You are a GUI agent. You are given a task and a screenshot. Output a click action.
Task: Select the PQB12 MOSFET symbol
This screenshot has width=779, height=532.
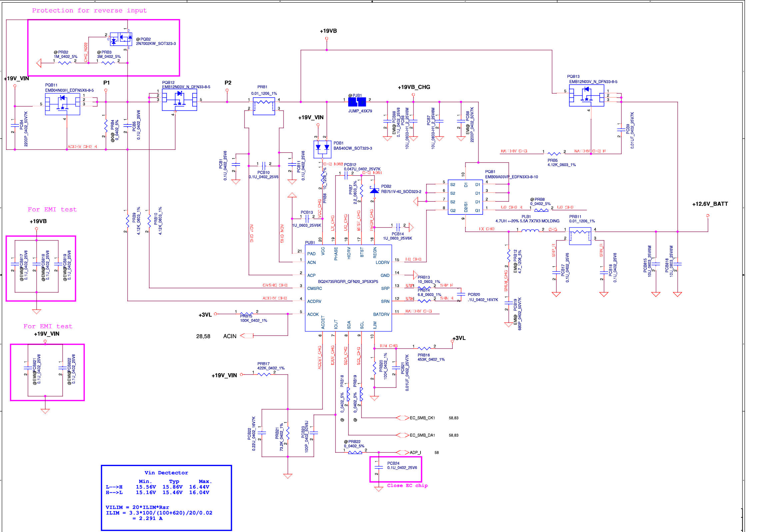click(x=179, y=100)
